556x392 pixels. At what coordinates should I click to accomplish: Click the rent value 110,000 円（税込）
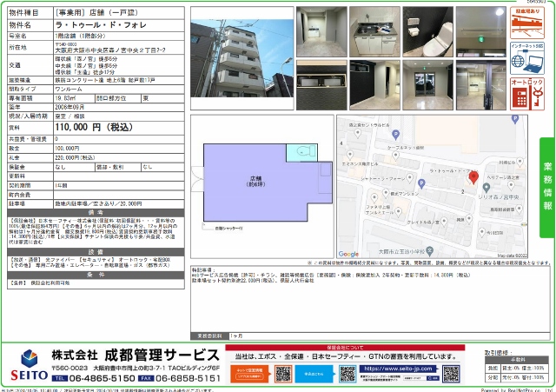click(x=94, y=127)
